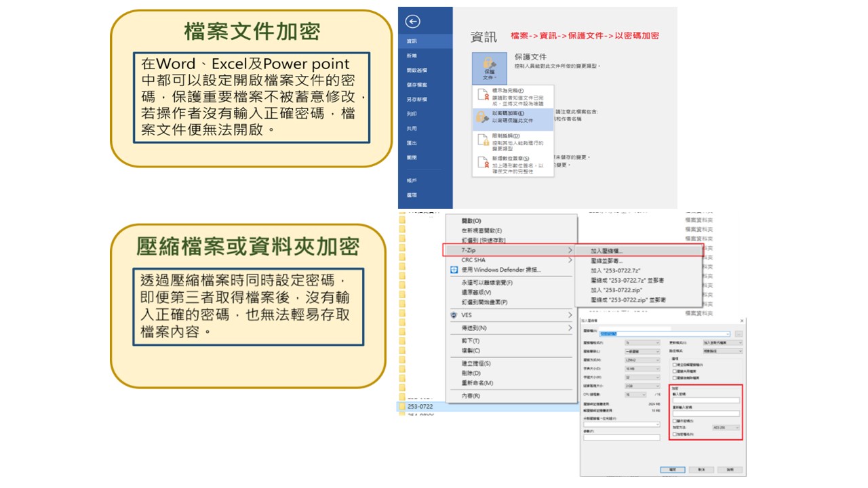Open the archive format dropdown showing 7z
Image resolution: width=868 pixels, height=488 pixels.
[x=642, y=343]
